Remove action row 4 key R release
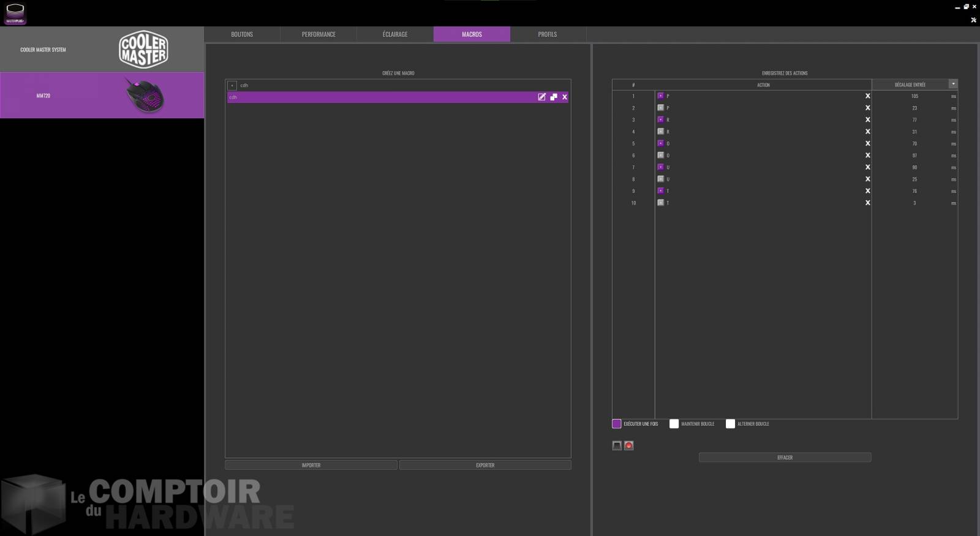 pyautogui.click(x=867, y=131)
